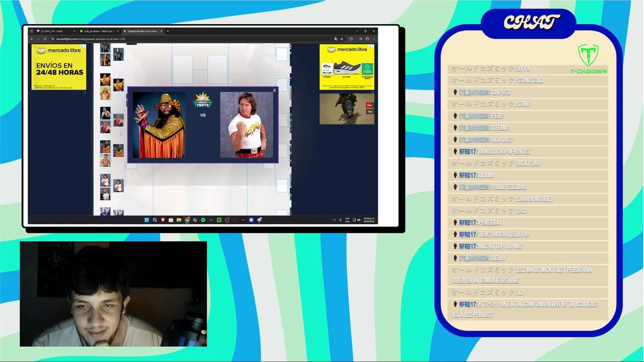The image size is (644, 362).
Task: Click the chat message 'STONE COLD'
Action: pos(530,80)
